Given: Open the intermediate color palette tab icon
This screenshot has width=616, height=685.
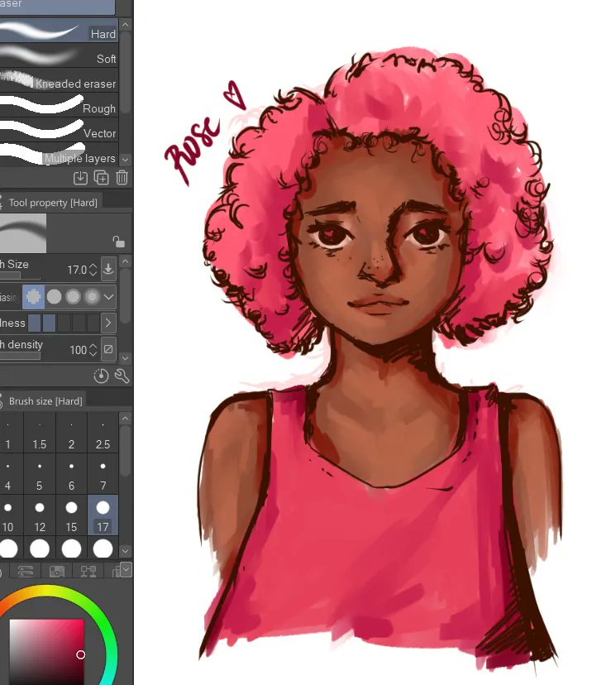Looking at the screenshot, I should pos(88,571).
